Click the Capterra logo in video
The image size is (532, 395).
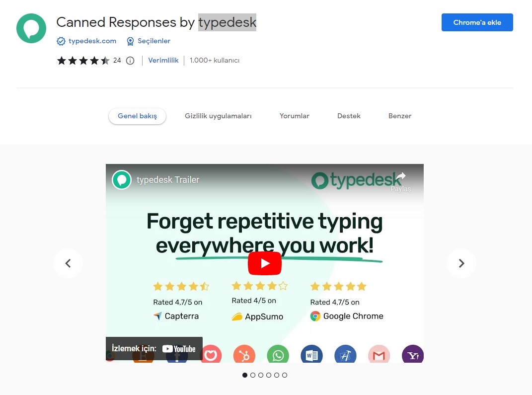pos(176,316)
